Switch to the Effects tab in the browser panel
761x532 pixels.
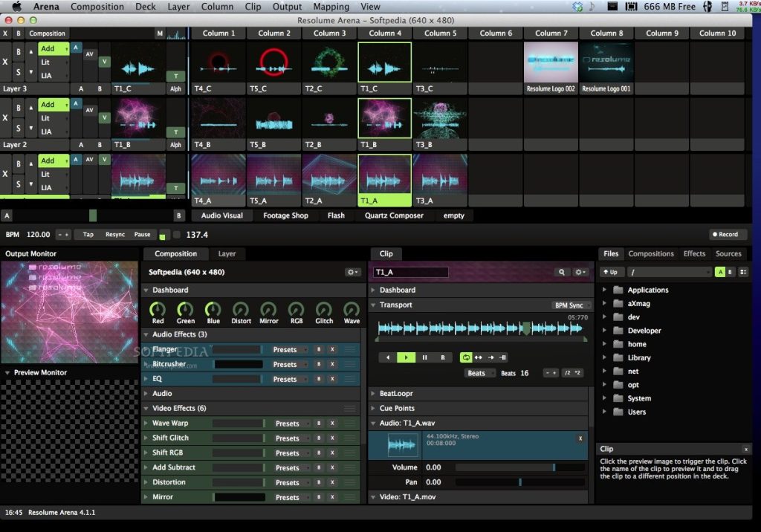pyautogui.click(x=693, y=253)
